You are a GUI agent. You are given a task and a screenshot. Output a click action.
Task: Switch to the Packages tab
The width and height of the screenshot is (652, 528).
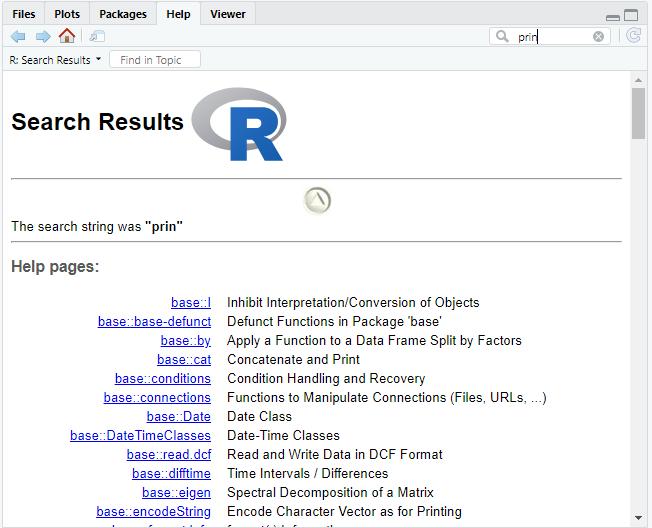[x=123, y=14]
